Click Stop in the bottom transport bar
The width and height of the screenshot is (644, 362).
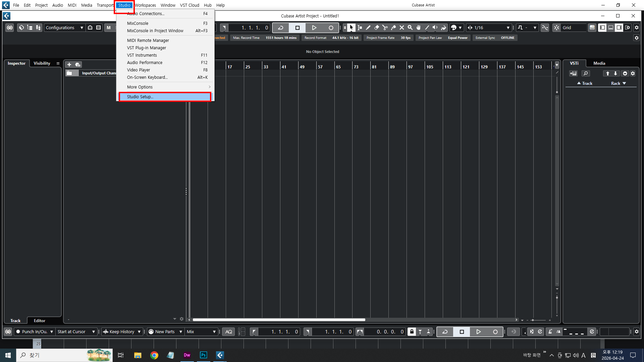coord(462,331)
